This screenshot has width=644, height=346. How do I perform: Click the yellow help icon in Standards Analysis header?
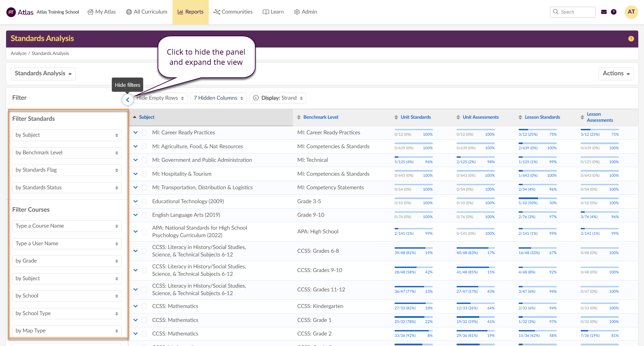pos(631,39)
